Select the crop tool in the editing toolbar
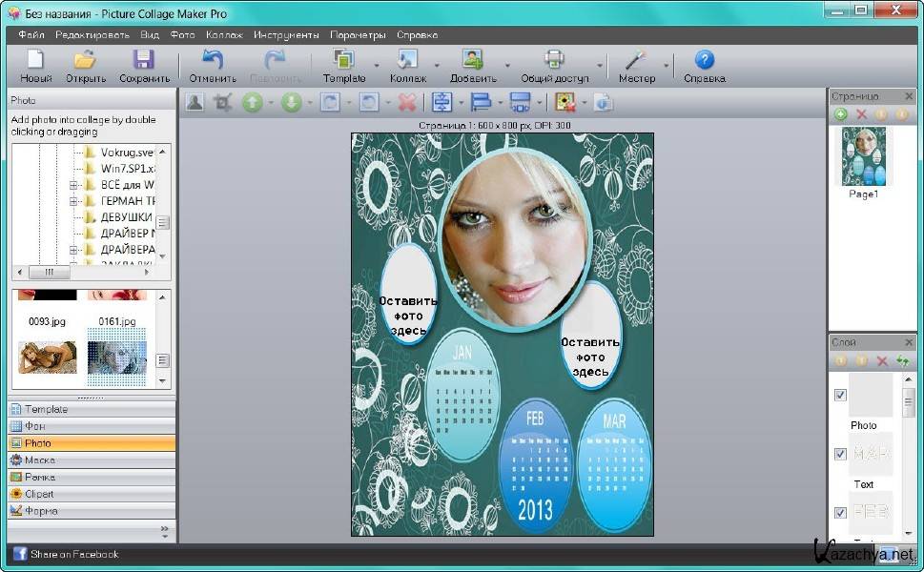 [223, 102]
